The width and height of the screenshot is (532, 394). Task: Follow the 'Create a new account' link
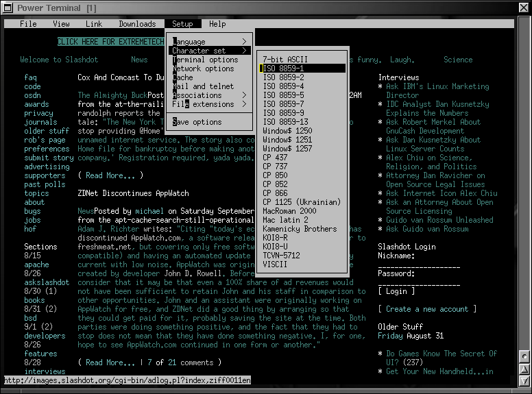click(x=427, y=309)
